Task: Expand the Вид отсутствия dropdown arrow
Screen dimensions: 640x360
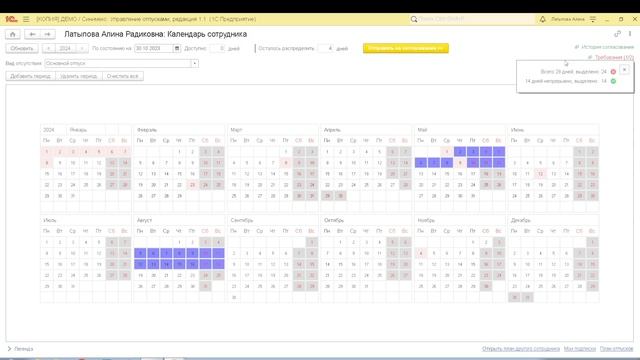Action: [x=195, y=63]
